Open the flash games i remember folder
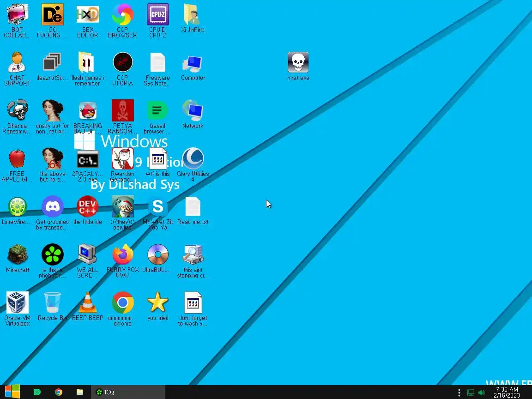Screen dimensions: 532x399 click(x=87, y=62)
